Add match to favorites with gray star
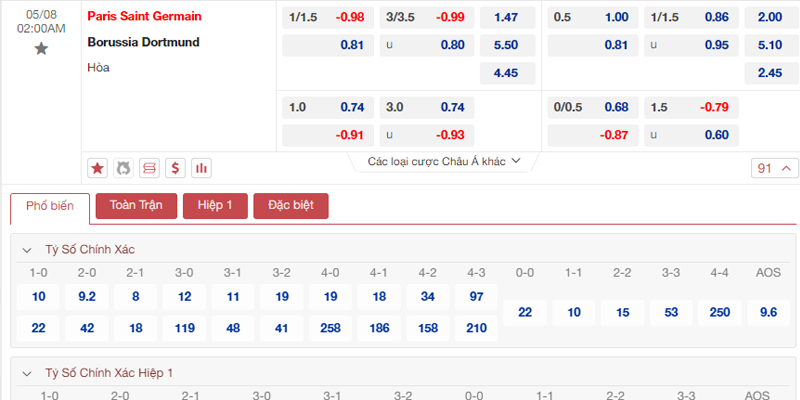This screenshot has height=400, width=800. point(41,48)
